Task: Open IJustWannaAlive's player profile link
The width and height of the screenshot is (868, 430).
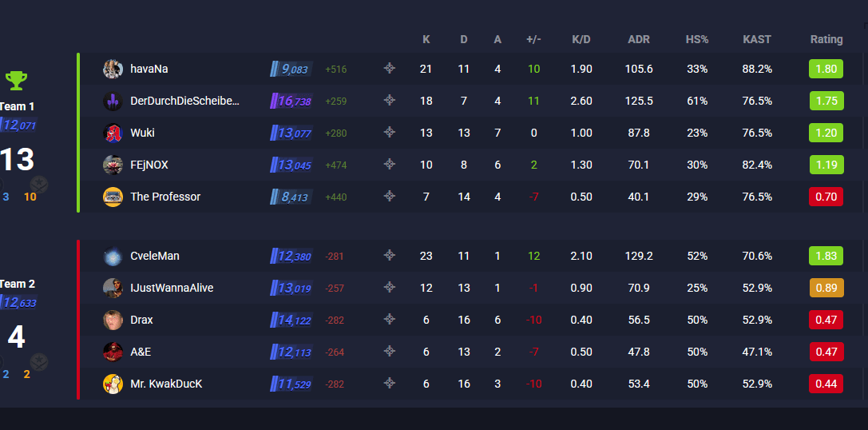Action: pos(172,288)
